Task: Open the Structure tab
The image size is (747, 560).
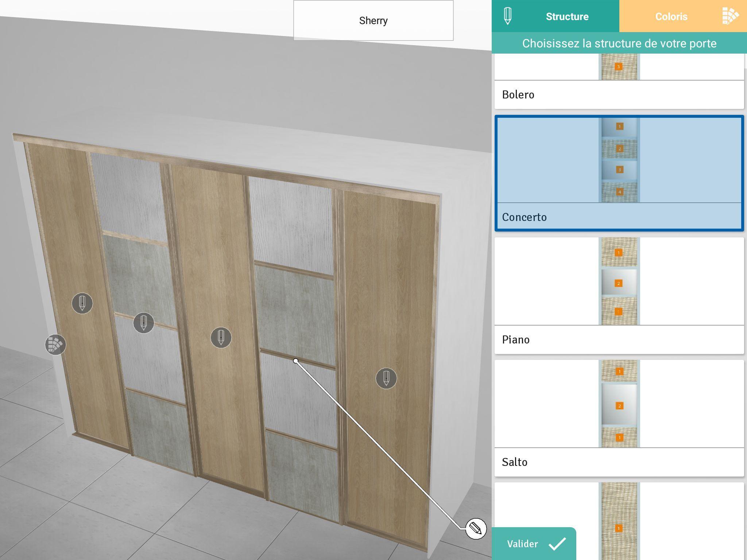Action: (567, 16)
